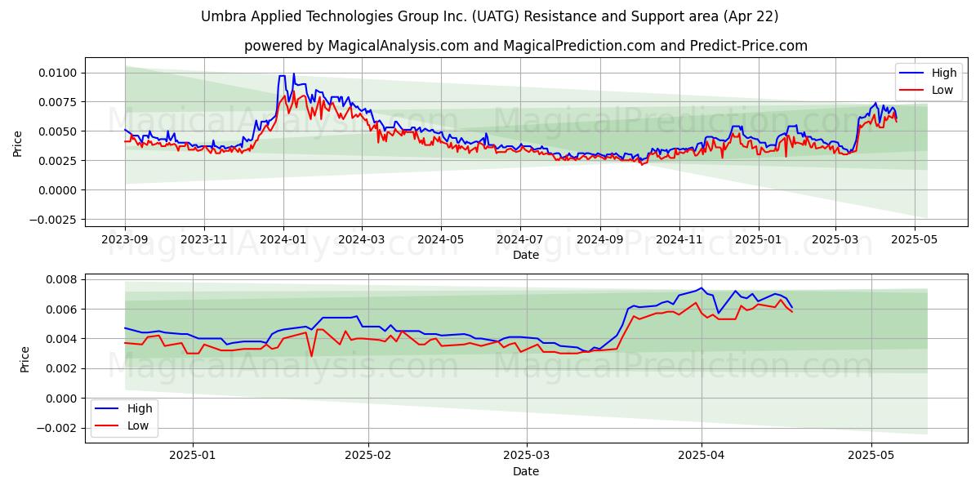This screenshot has width=980, height=490.
Task: Click 'High' label in top chart legend
Action: (944, 73)
